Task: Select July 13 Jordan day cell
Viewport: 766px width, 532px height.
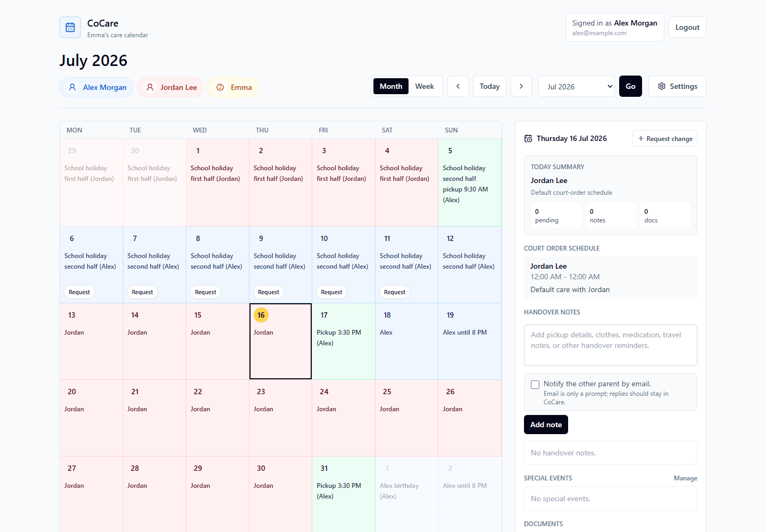Action: pyautogui.click(x=91, y=341)
